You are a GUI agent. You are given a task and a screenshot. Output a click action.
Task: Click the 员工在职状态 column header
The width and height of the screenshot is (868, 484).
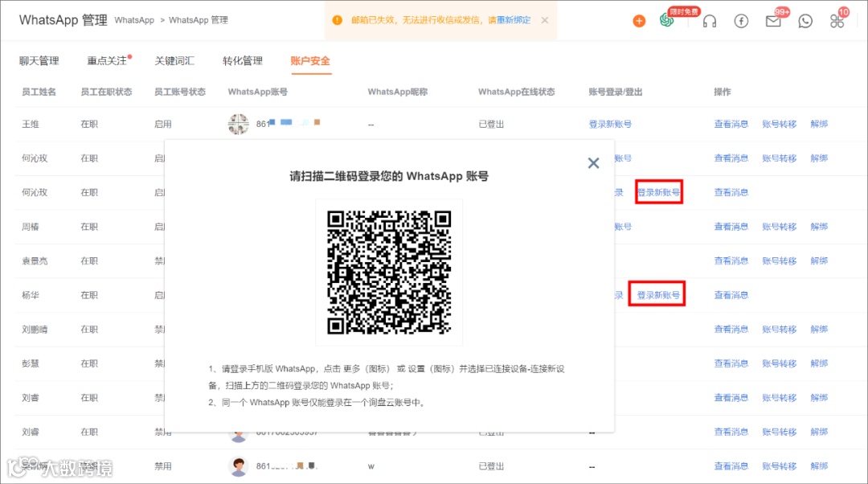coord(106,92)
